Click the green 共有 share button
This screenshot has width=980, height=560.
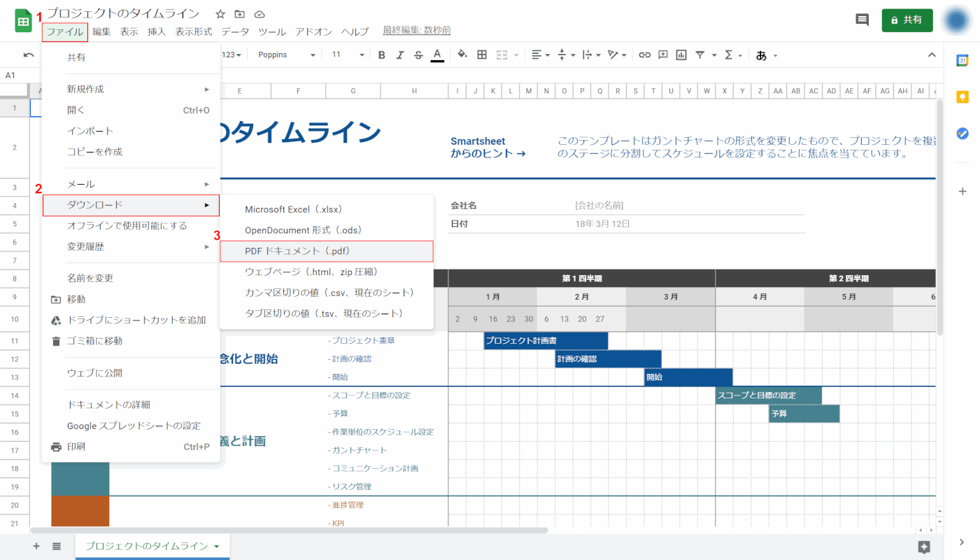(907, 20)
